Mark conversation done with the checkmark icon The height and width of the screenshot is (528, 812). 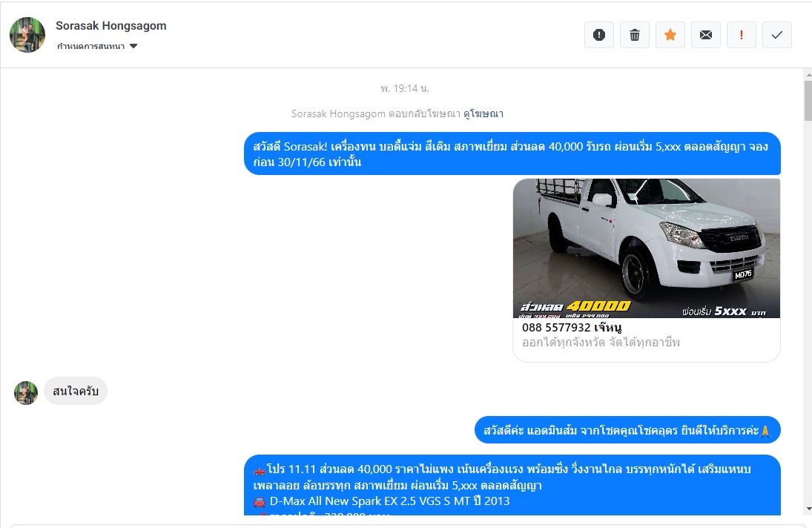click(777, 35)
